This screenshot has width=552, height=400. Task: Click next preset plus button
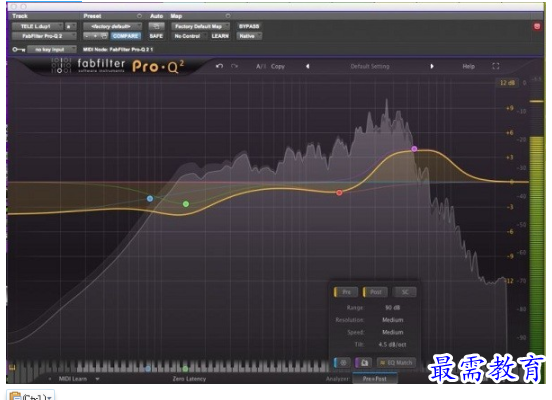95,36
